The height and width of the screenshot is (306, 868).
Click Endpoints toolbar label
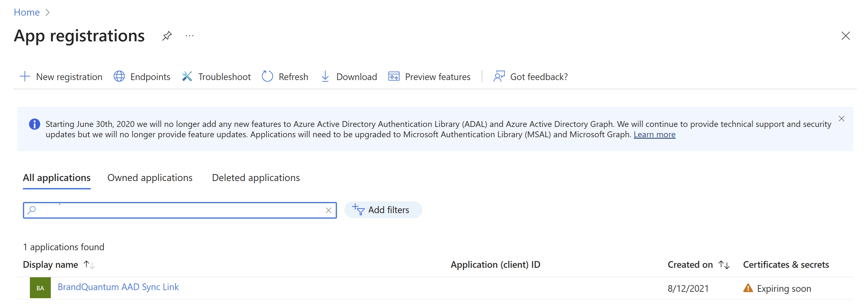[x=150, y=77]
